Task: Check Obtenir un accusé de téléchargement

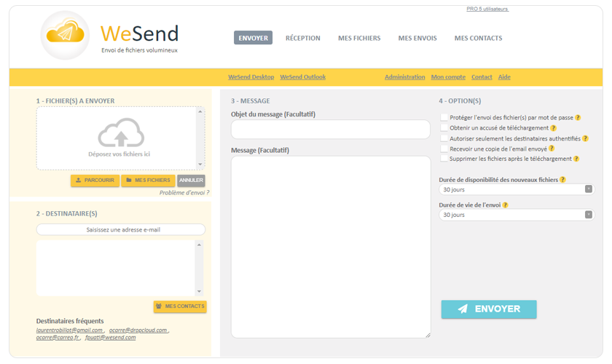Action: point(444,127)
